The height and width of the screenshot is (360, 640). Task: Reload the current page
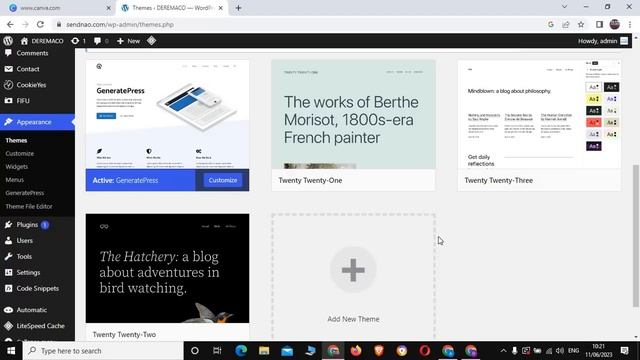[40, 24]
